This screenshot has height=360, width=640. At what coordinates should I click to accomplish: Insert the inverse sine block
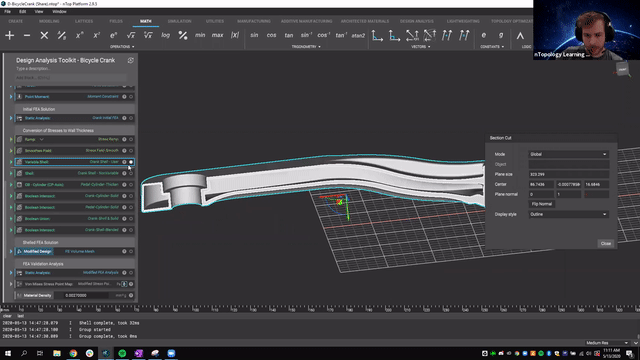point(306,36)
